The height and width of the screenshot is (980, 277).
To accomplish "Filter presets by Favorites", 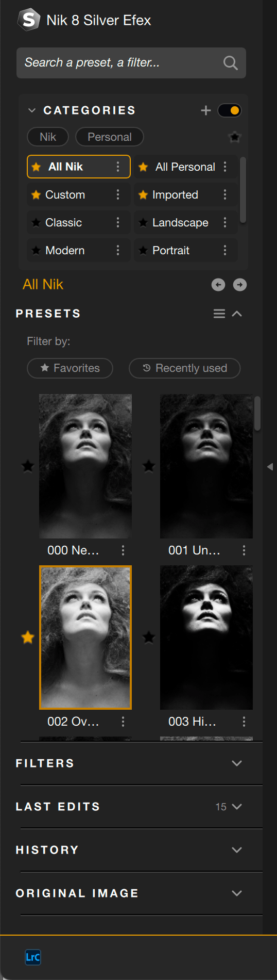I will pyautogui.click(x=70, y=368).
